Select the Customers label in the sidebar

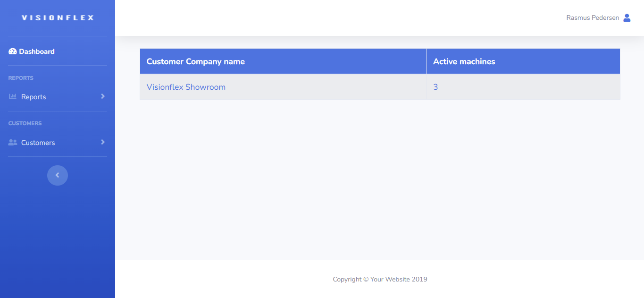(x=38, y=143)
